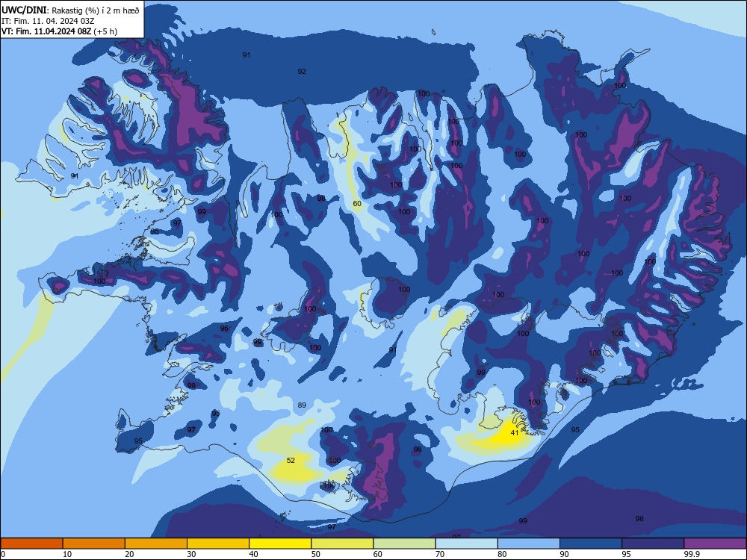Pick the 50–60 pale yellow legend swatch
The image size is (747, 560).
click(x=342, y=544)
